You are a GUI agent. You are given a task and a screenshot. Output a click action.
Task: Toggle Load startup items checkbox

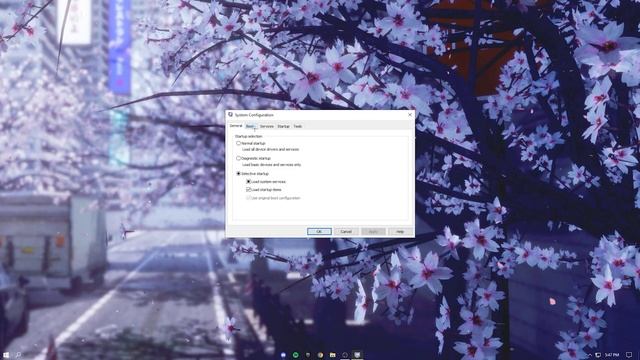tap(248, 190)
